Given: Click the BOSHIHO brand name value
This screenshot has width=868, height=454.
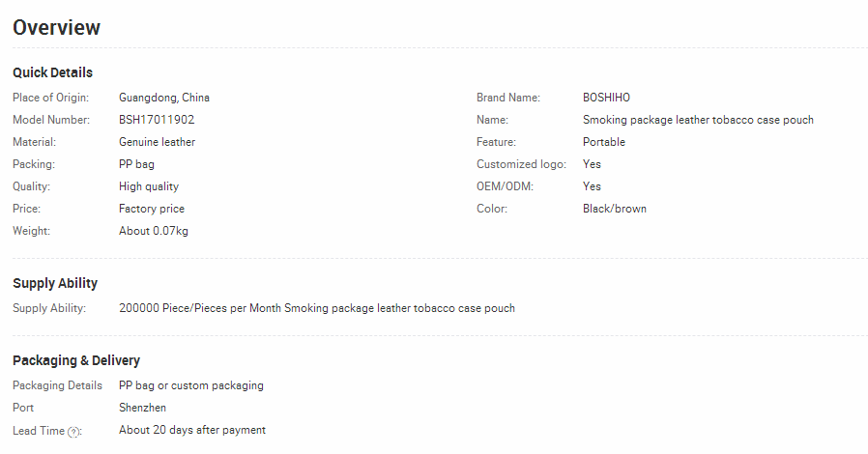Looking at the screenshot, I should coord(606,98).
